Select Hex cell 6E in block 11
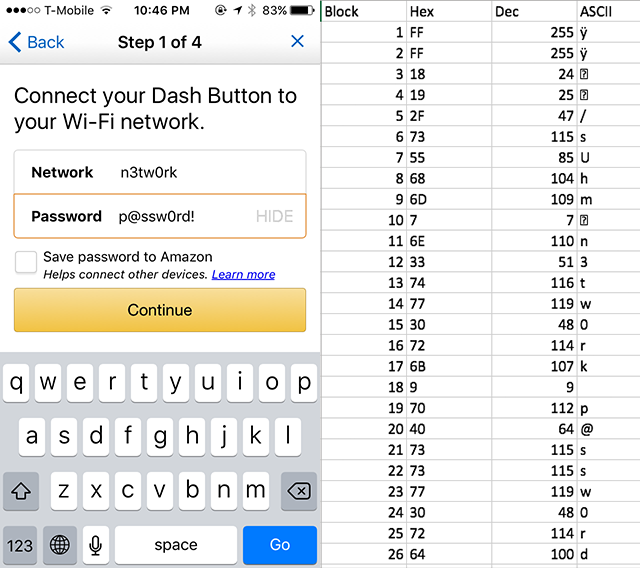Image resolution: width=640 pixels, height=568 pixels. 449,241
